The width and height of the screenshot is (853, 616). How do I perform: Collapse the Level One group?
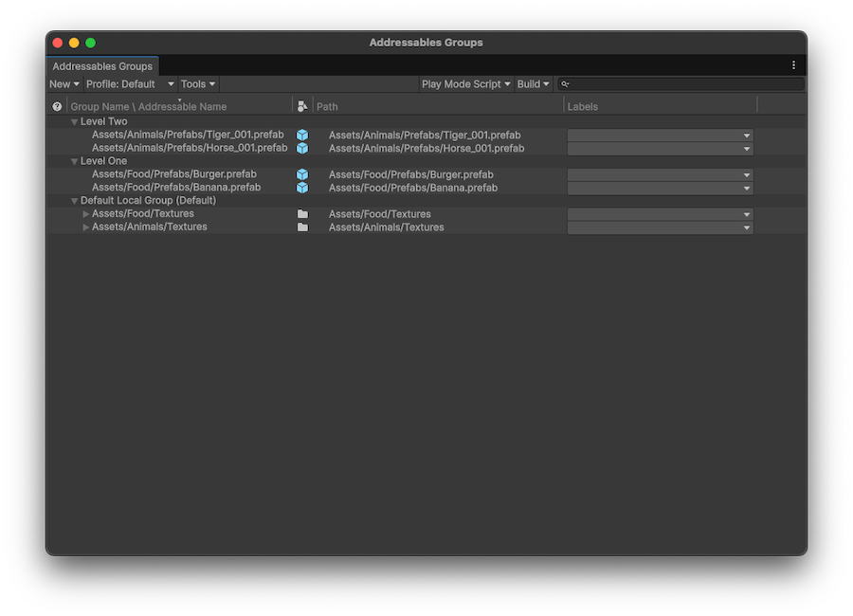click(x=74, y=161)
